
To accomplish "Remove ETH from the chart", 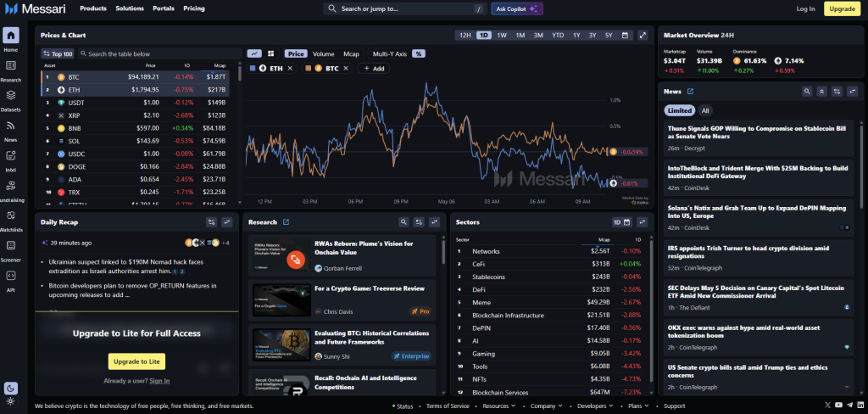I will coord(290,68).
